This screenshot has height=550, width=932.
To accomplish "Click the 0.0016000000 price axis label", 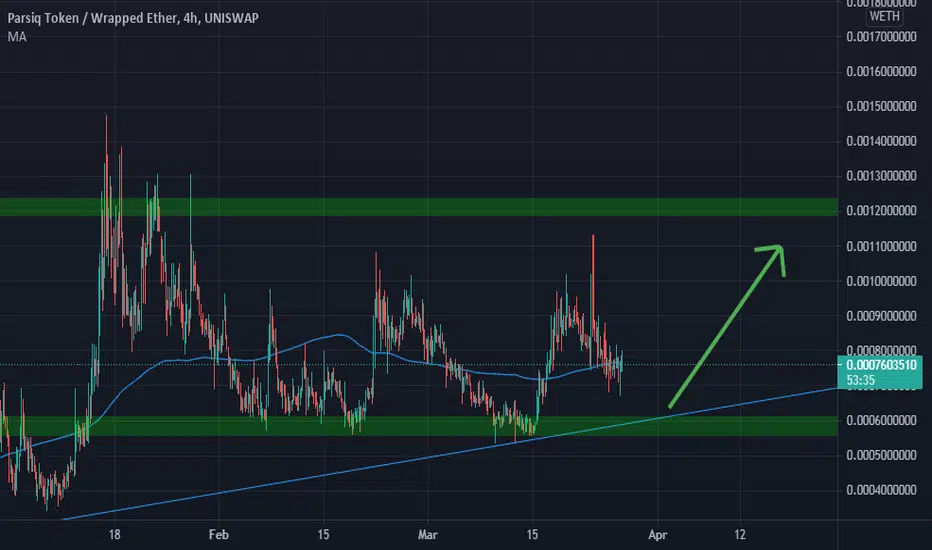I will (x=881, y=71).
